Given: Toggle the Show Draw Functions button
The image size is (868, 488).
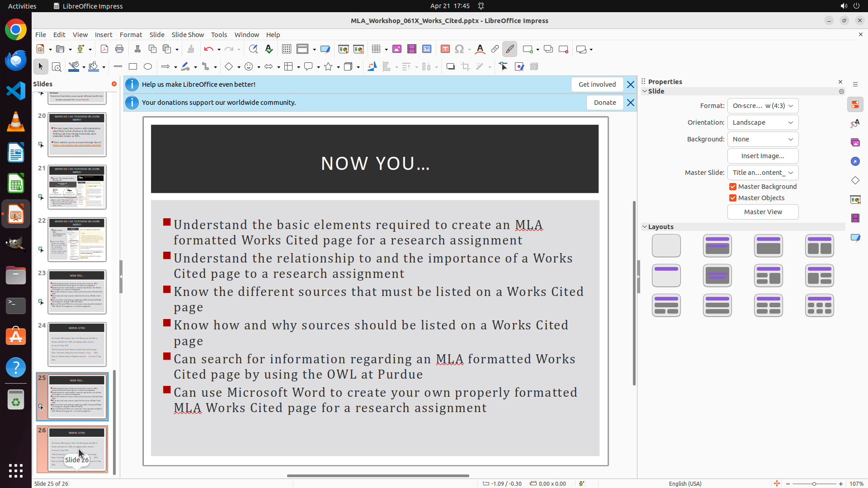Looking at the screenshot, I should 510,49.
